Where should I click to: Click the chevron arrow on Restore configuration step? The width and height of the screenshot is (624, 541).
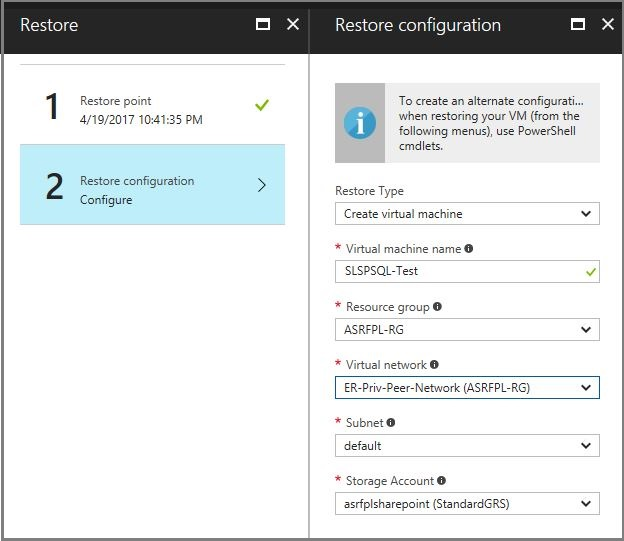(x=262, y=185)
